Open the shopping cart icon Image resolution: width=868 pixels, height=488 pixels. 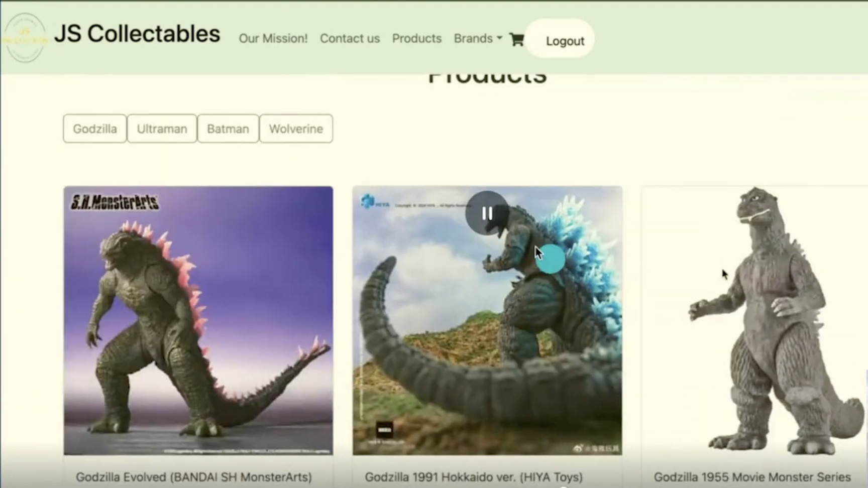[516, 39]
